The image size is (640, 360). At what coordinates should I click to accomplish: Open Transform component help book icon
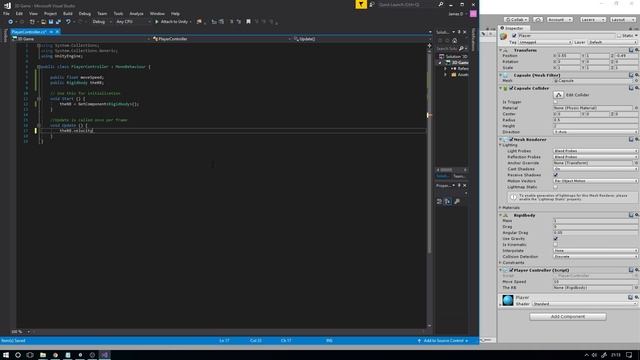(x=631, y=50)
